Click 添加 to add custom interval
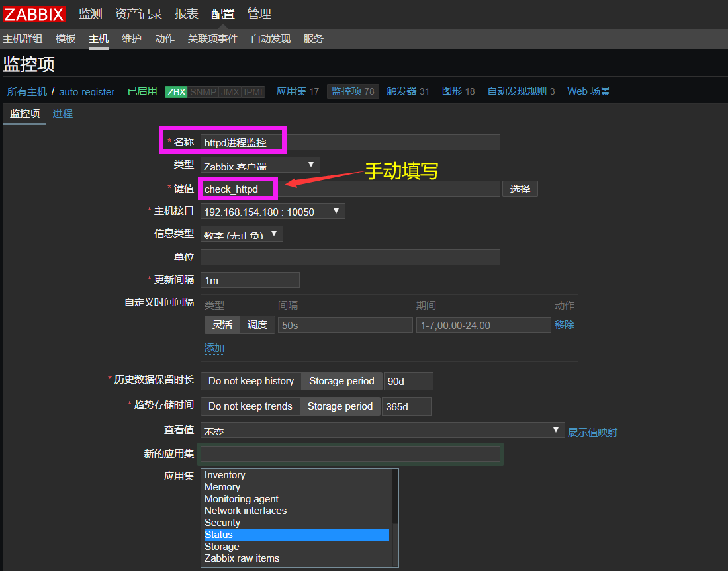This screenshot has height=571, width=728. coord(214,348)
